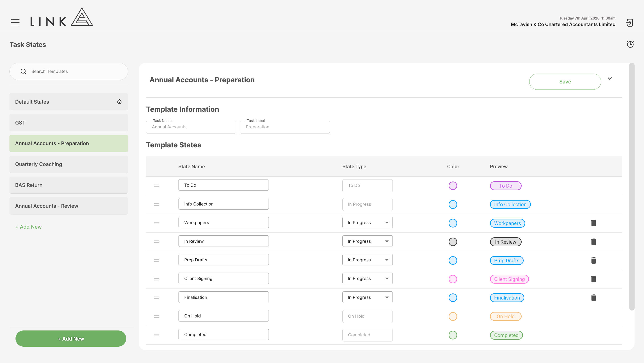Change the To Do purple color swatch
Image resolution: width=644 pixels, height=363 pixels.
[452, 186]
